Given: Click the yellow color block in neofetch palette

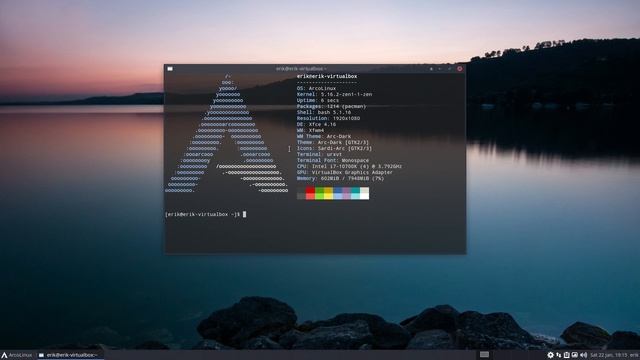Looking at the screenshot, I should [328, 193].
